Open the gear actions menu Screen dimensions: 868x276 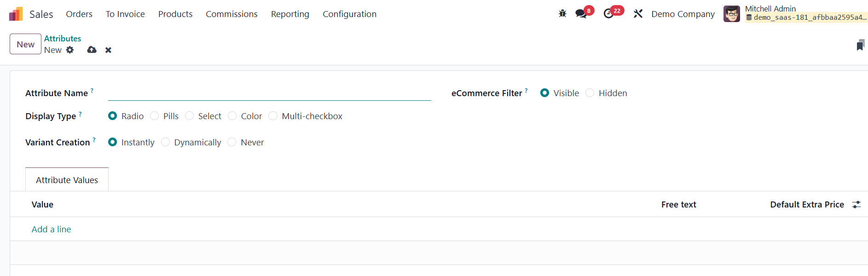pos(70,50)
